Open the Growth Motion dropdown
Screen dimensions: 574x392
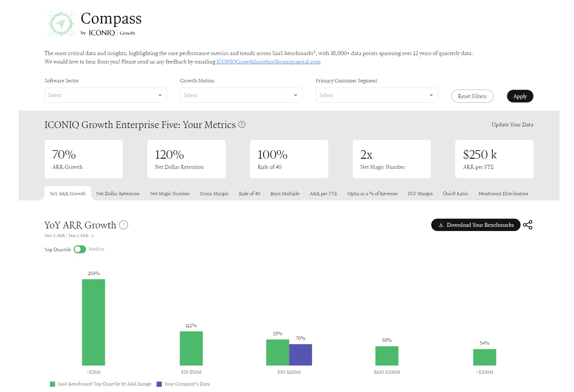point(241,95)
